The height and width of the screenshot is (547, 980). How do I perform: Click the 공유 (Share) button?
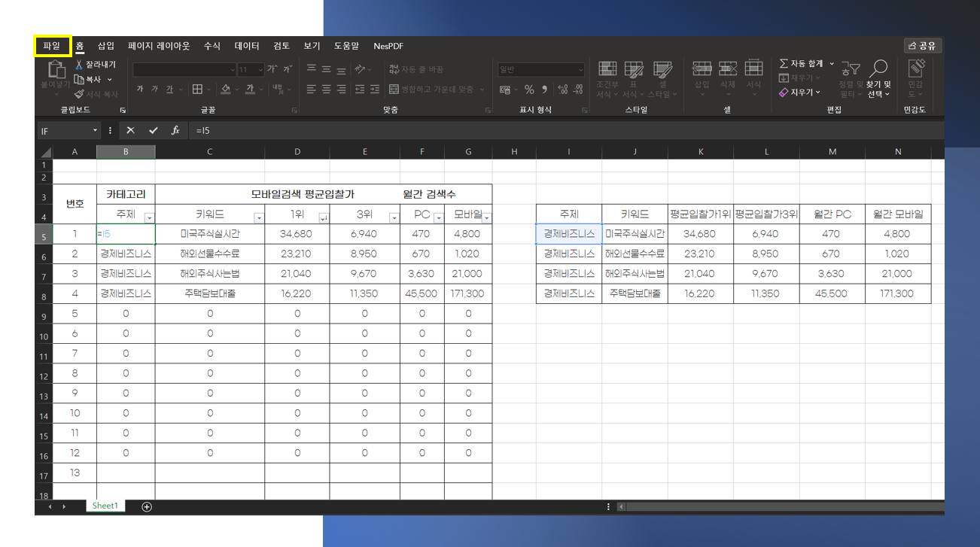coord(923,46)
